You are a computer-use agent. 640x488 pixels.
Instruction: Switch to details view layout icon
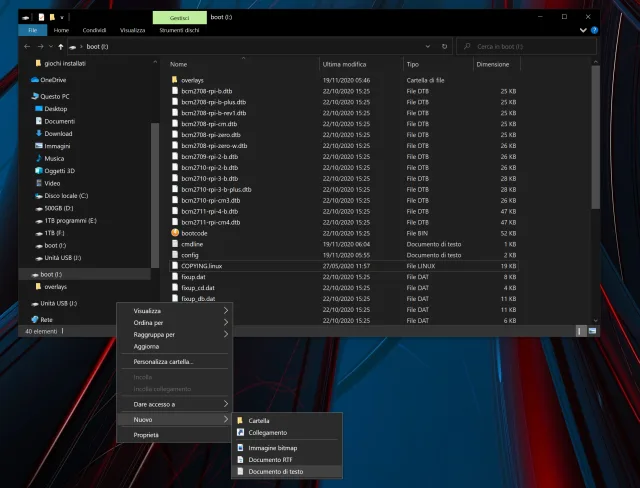tap(579, 331)
